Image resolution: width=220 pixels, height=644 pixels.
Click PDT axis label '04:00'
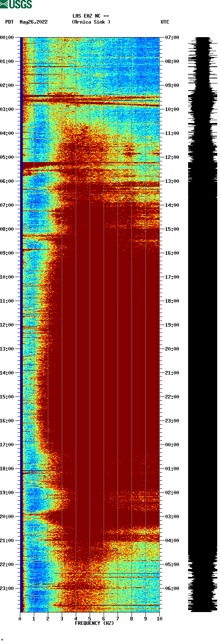[x=7, y=133]
